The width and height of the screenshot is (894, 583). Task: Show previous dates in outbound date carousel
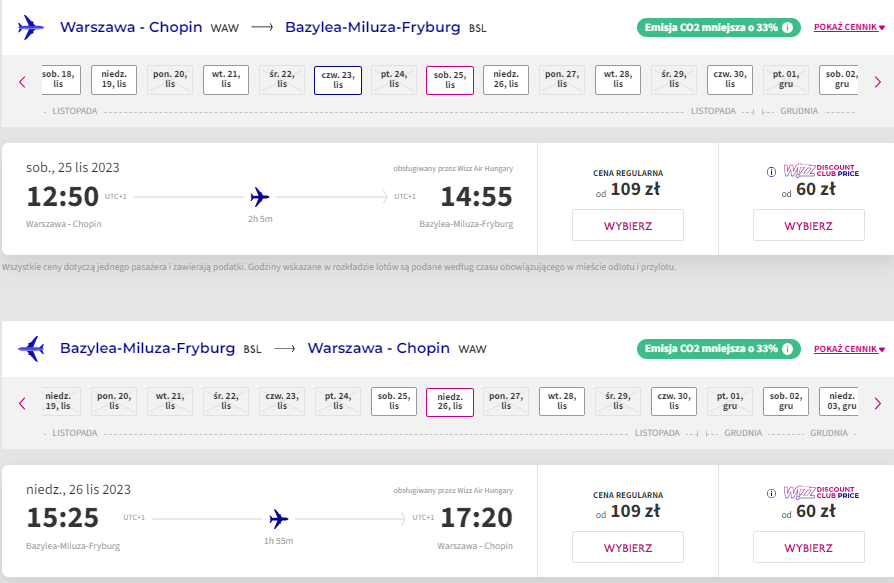(x=22, y=82)
